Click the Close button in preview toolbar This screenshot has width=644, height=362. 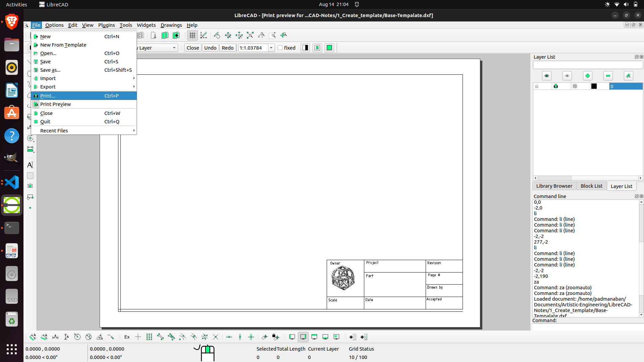click(193, 48)
